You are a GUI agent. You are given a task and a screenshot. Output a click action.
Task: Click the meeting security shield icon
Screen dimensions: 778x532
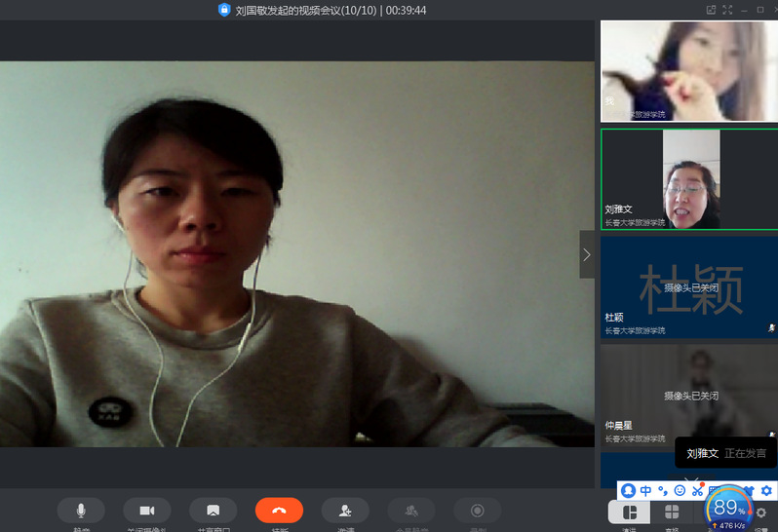point(224,10)
